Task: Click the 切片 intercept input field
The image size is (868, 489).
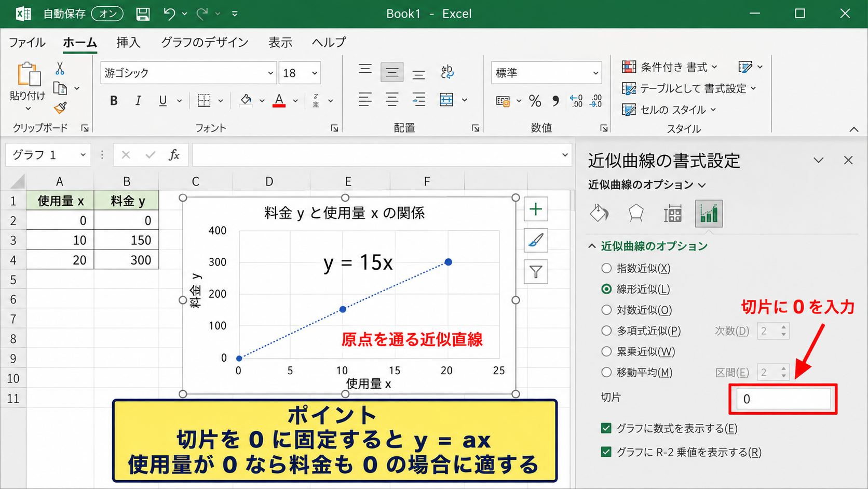Action: [783, 399]
